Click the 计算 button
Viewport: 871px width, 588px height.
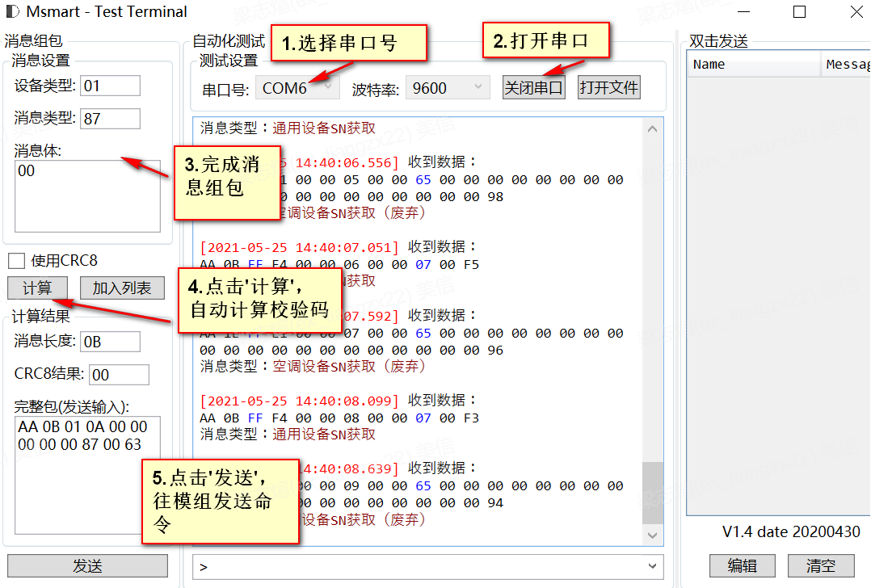pyautogui.click(x=37, y=288)
